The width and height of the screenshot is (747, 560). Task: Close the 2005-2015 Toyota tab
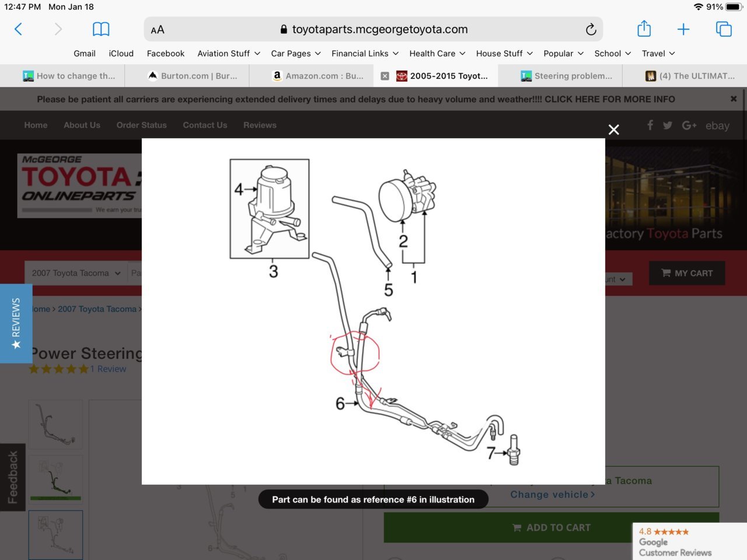click(x=385, y=76)
